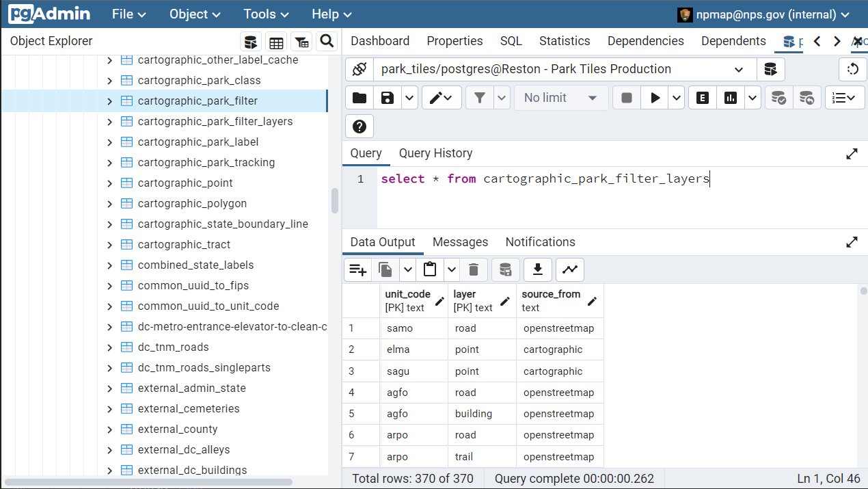Expand the cartographic_park_filter_layers tree node
868x489 pixels.
pos(109,122)
